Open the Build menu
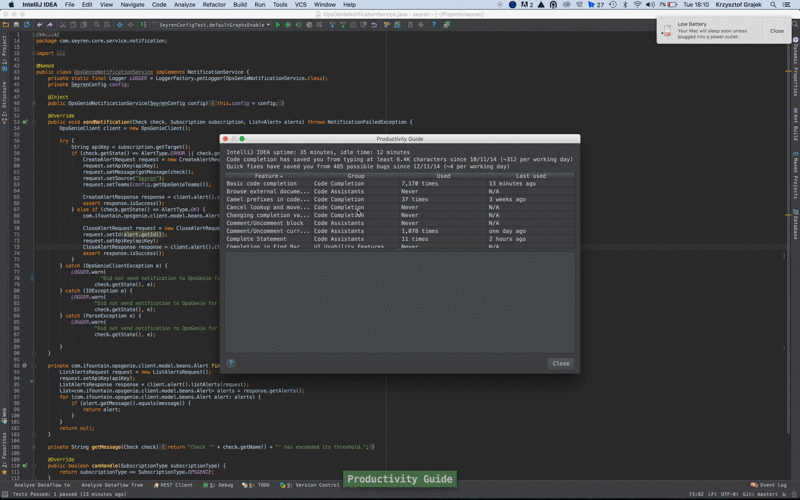 (x=240, y=5)
